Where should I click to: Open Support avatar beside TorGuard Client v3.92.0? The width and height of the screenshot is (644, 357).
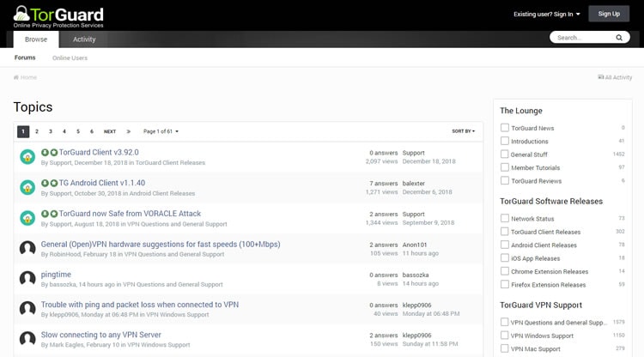tap(27, 157)
